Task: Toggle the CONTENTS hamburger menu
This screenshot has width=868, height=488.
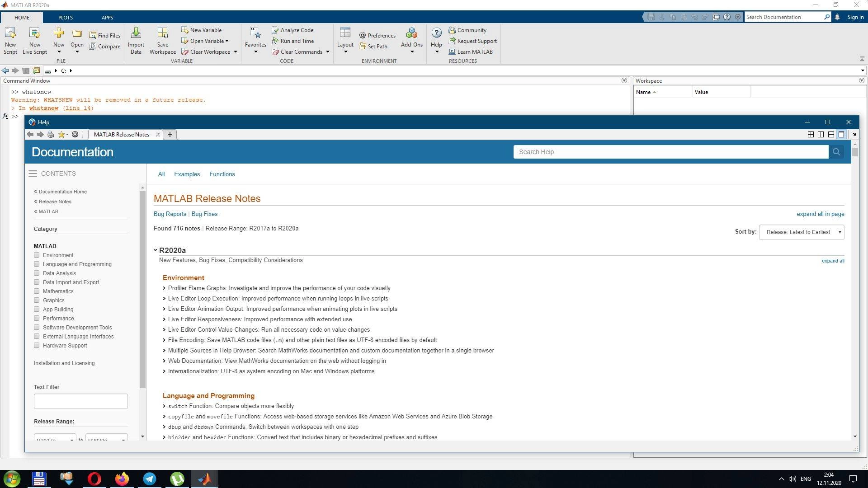Action: pyautogui.click(x=33, y=174)
